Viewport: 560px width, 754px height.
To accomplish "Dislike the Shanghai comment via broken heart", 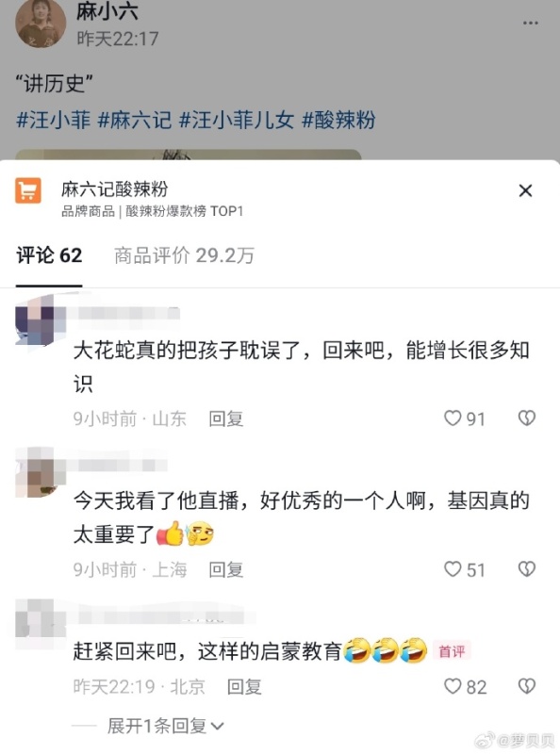I will (x=527, y=569).
